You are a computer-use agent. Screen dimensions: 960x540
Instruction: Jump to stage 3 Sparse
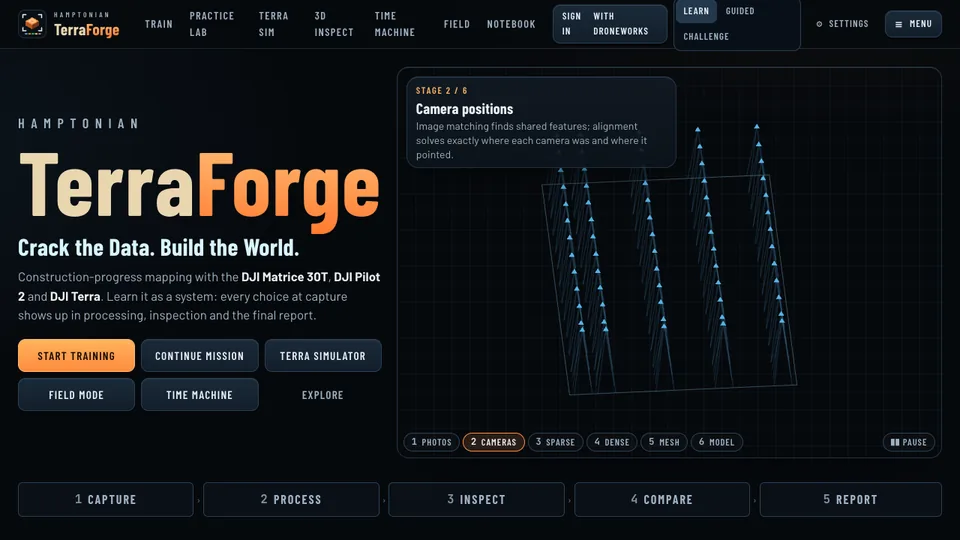click(555, 442)
